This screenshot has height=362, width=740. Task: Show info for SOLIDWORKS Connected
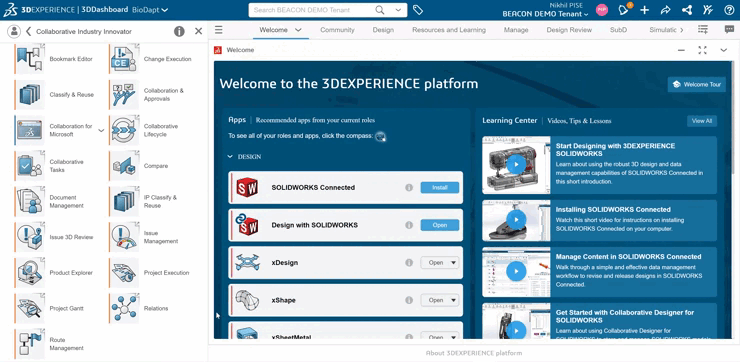click(x=409, y=187)
